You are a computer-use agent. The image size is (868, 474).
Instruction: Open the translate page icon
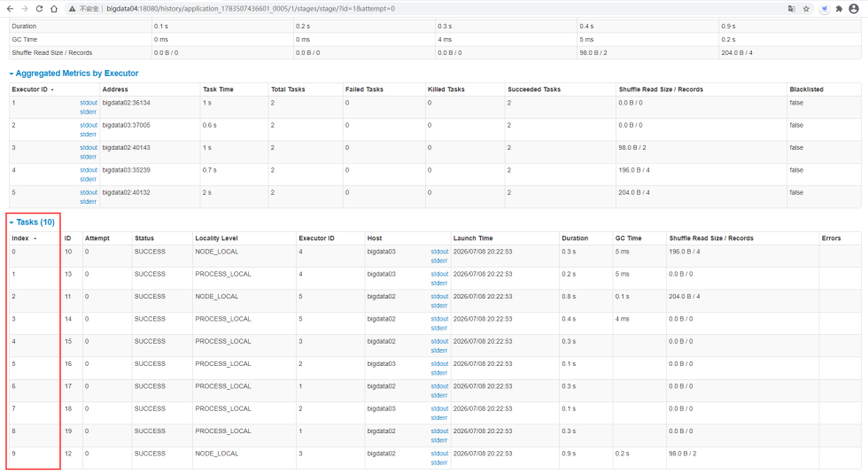(791, 8)
